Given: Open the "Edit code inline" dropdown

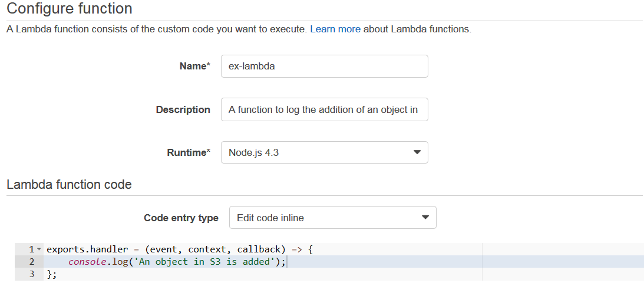Looking at the screenshot, I should click(x=332, y=218).
